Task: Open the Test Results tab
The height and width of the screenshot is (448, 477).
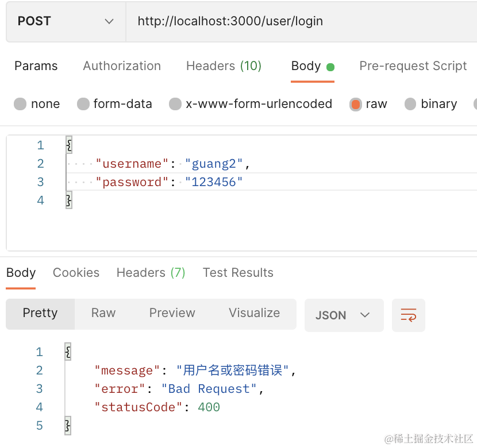Action: pos(238,273)
